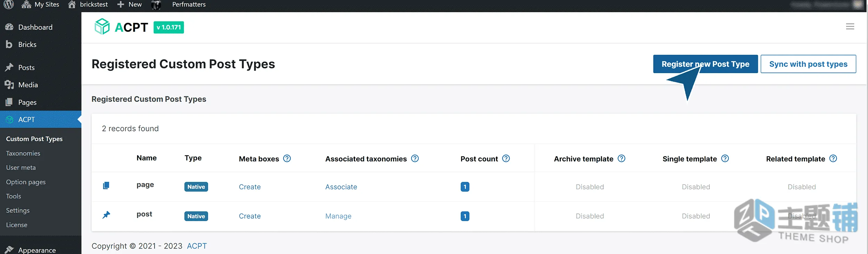
Task: Click Native badge in post row
Action: coord(196,216)
